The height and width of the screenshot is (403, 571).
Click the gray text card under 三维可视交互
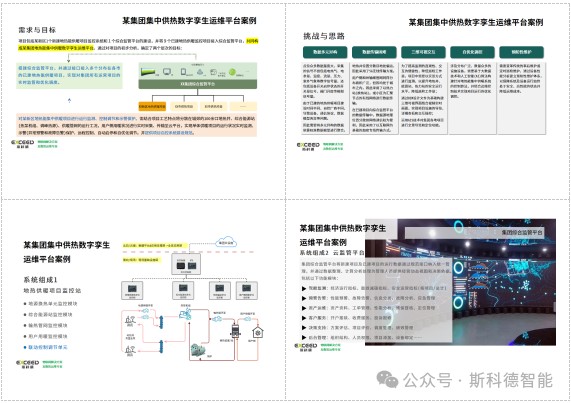(x=423, y=98)
